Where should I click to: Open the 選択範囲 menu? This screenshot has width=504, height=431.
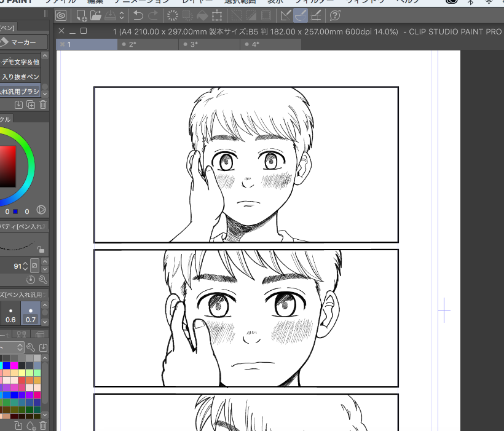click(x=240, y=2)
